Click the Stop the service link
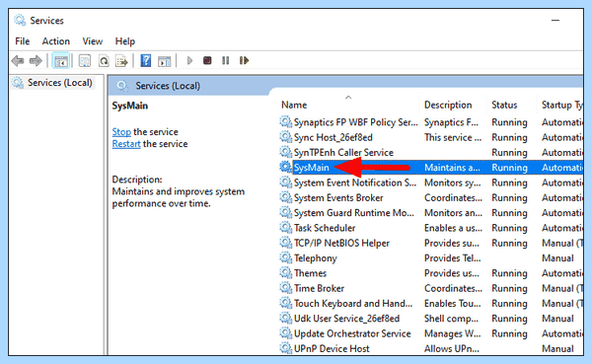592x364 pixels. (x=121, y=132)
